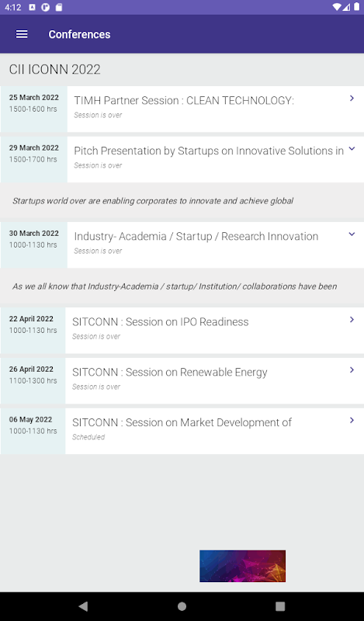Viewport: 364px width, 621px height.
Task: Expand SITCONN IPO Readiness session arrow
Action: click(x=352, y=319)
